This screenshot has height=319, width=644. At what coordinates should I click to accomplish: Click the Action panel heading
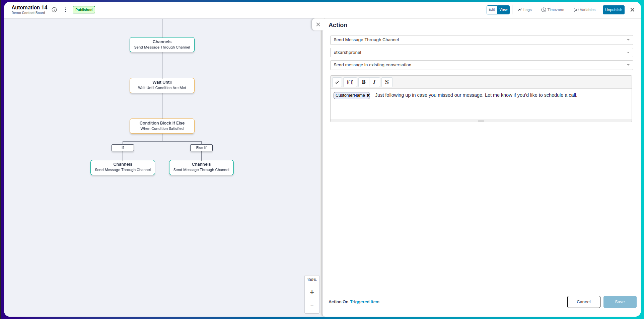pos(338,25)
